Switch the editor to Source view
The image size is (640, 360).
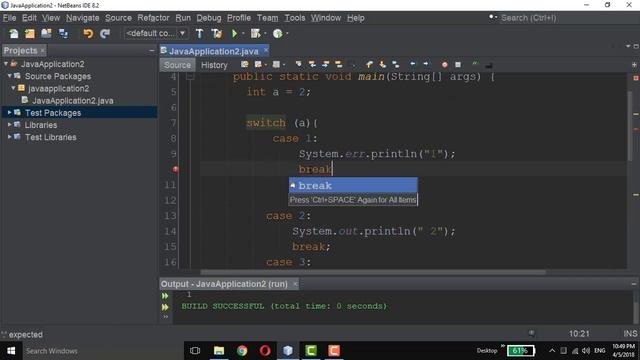[x=177, y=65]
